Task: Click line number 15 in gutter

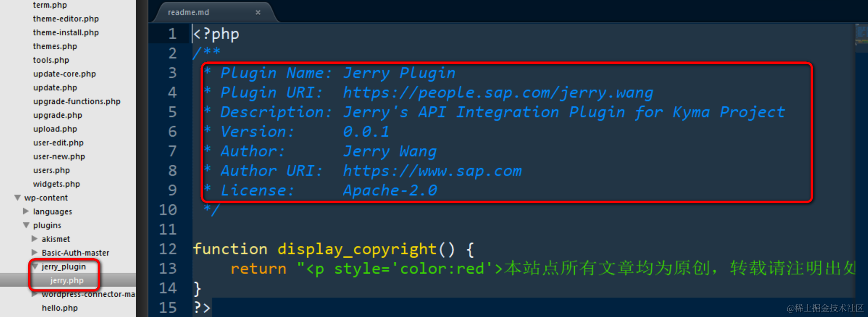Action: tap(168, 307)
